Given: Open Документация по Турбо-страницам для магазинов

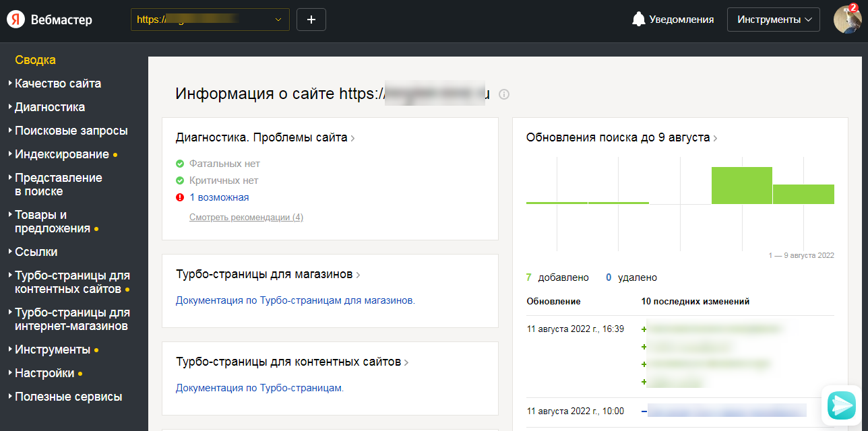Looking at the screenshot, I should (x=295, y=300).
